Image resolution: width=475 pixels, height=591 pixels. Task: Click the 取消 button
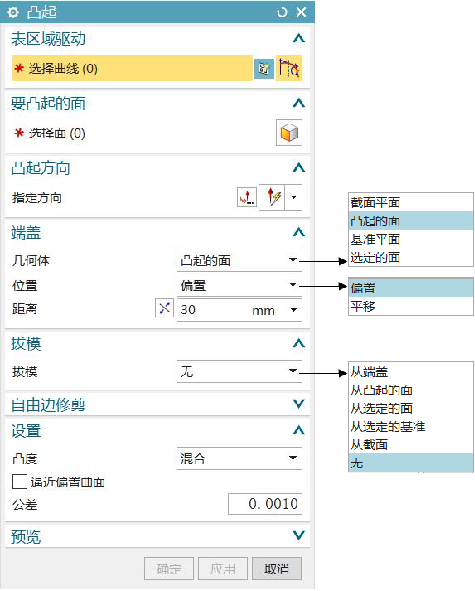click(277, 569)
